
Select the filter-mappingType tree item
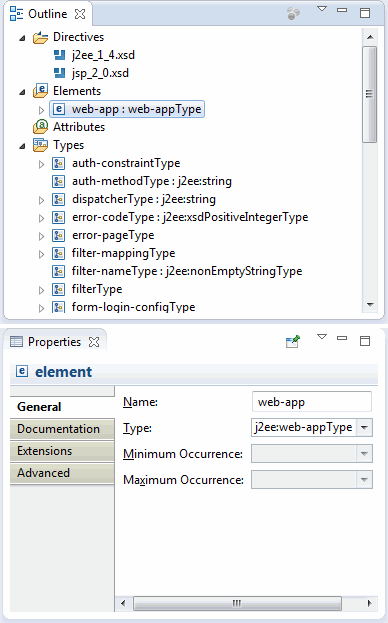pos(124,253)
